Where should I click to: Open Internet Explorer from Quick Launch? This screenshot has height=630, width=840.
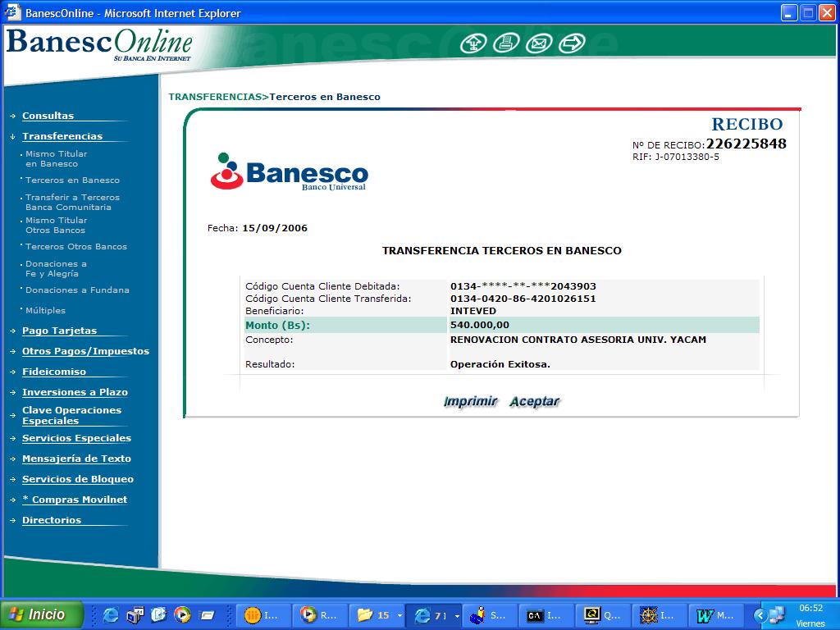[x=111, y=614]
